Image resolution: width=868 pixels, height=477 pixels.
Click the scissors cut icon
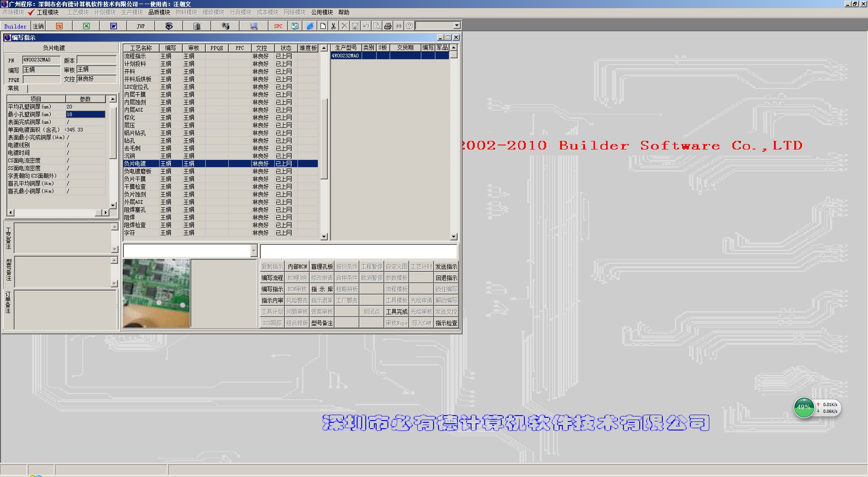click(x=334, y=26)
